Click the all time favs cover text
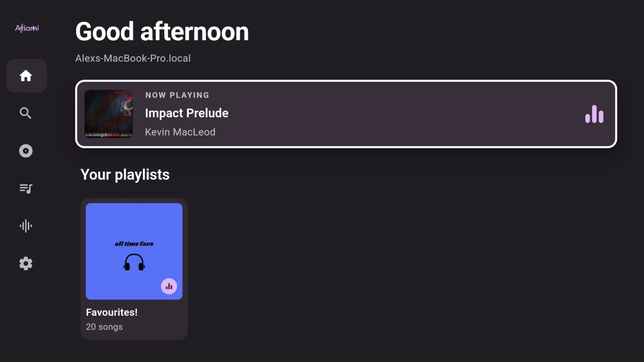Viewport: 644px width, 362px height. pyautogui.click(x=134, y=244)
